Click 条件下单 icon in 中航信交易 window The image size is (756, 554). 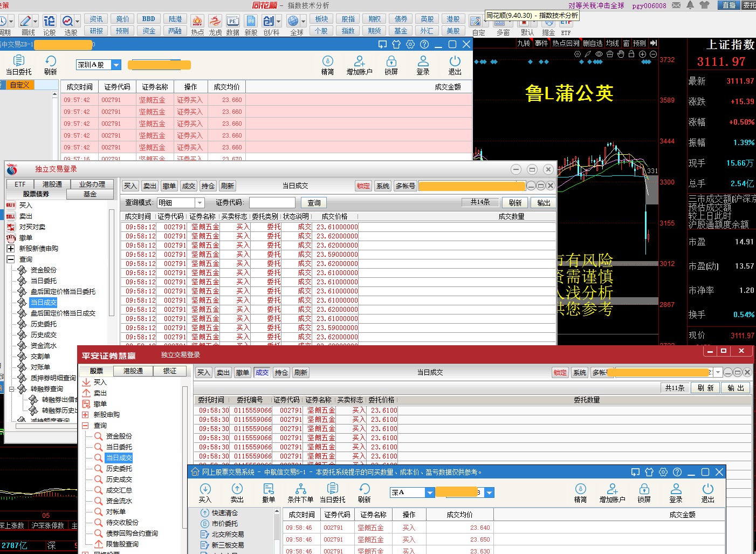300,493
